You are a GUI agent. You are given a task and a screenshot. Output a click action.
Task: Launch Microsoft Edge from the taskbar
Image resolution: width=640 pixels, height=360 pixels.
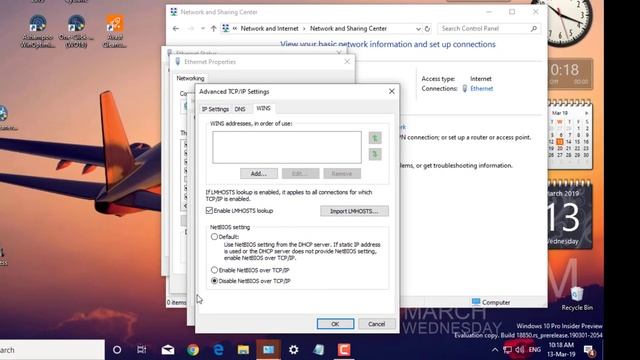coord(218,350)
